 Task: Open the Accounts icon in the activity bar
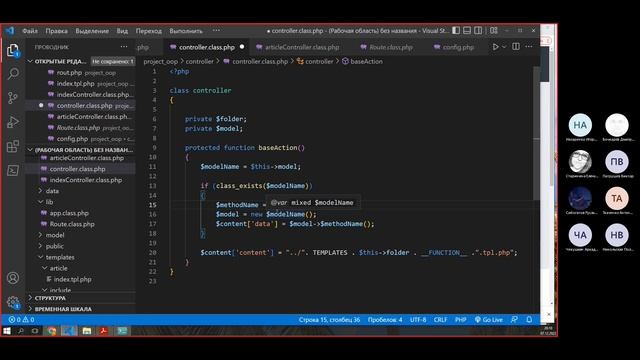click(x=13, y=278)
